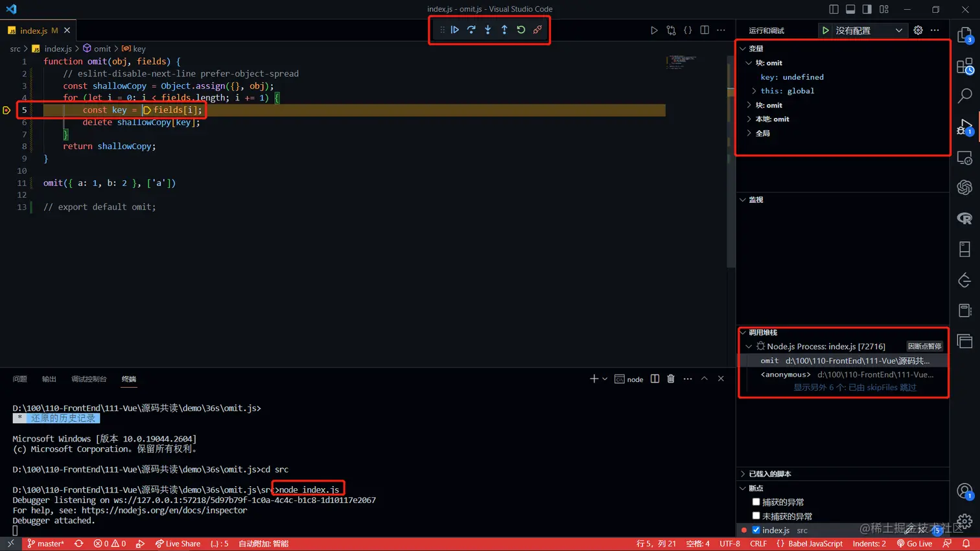The image size is (980, 551).
Task: Click Live Share in status bar
Action: click(178, 544)
